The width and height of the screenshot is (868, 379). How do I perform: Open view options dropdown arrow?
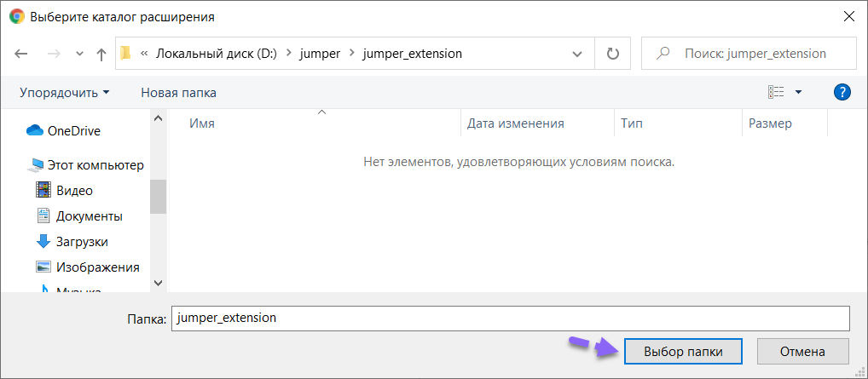coord(798,92)
